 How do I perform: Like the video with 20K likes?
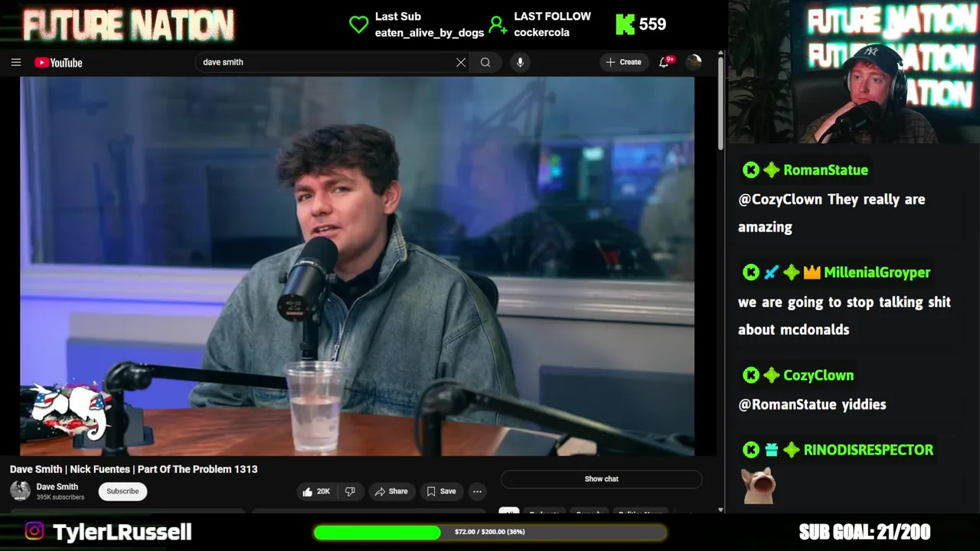[x=316, y=491]
